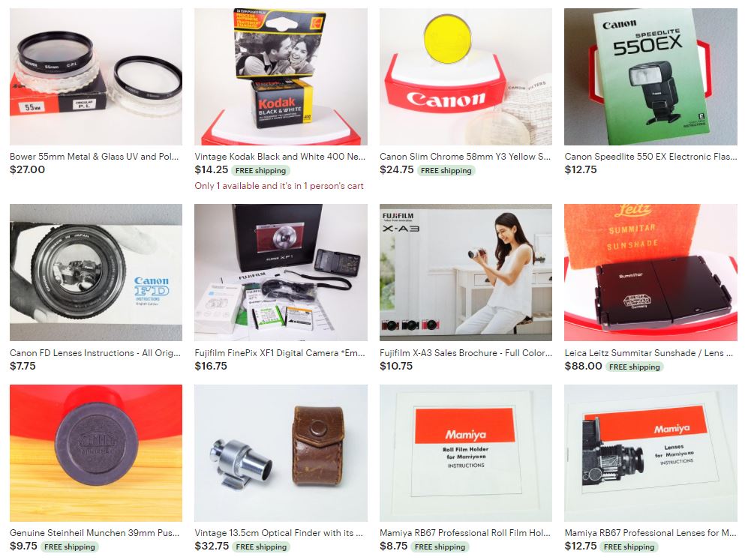
Task: Click the FREE shipping badge on Leica Sunshade
Action: (x=634, y=367)
